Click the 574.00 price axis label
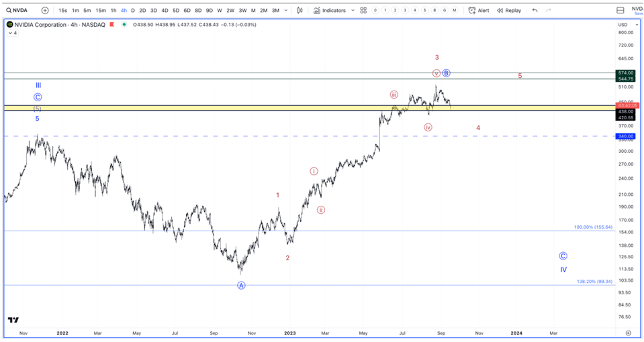Screen dimensions: 644x342 click(x=625, y=72)
